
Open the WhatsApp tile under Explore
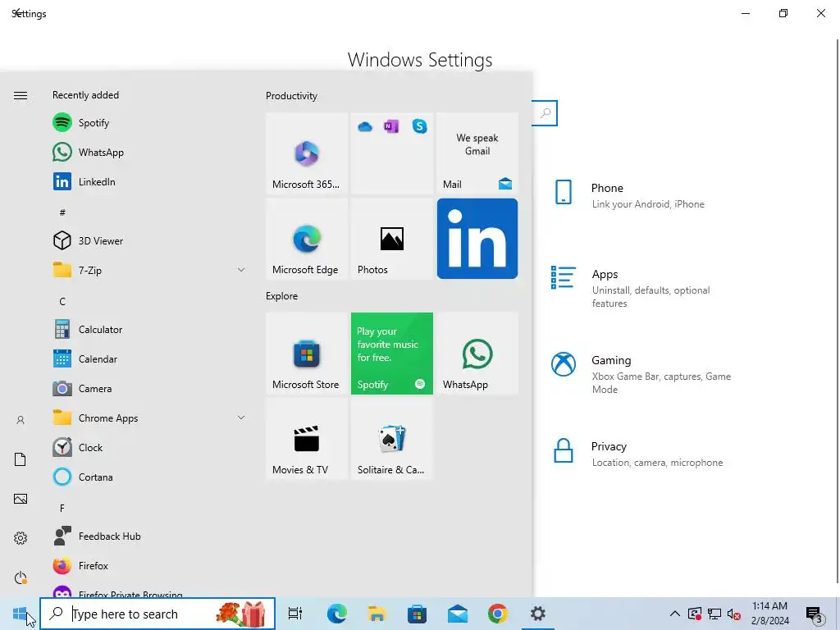(477, 354)
